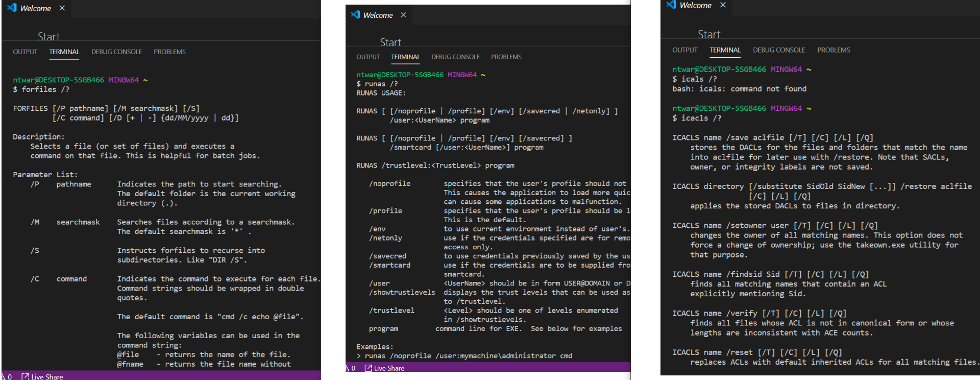Viewport: 980px width, 380px height.
Task: Open OUTPUT tab in runas window
Action: 368,57
